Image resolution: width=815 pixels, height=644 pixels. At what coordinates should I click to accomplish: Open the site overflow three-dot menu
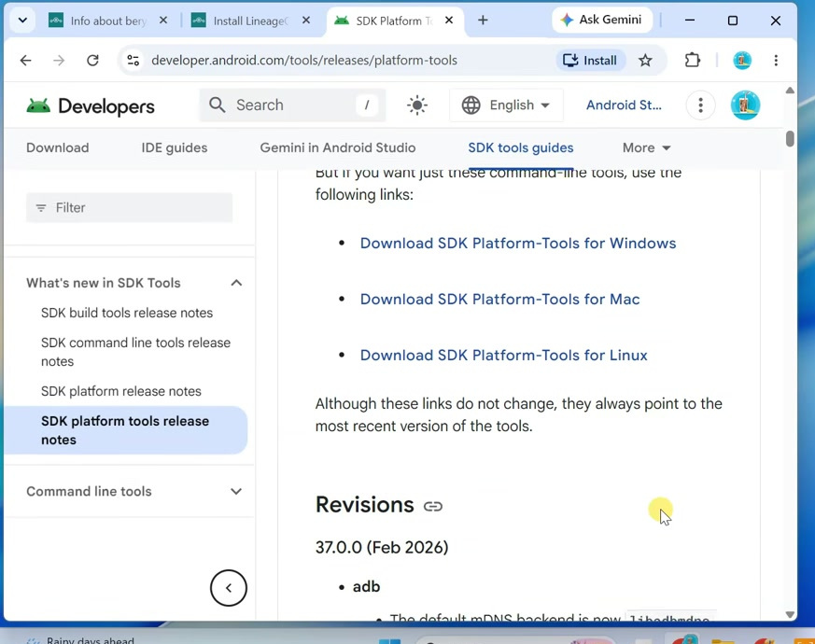click(x=701, y=105)
